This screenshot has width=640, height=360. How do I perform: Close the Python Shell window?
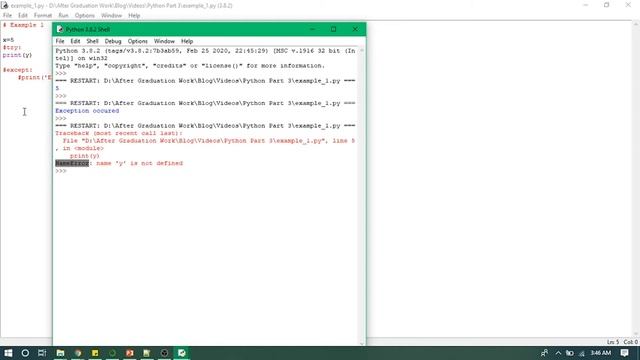tap(355, 29)
